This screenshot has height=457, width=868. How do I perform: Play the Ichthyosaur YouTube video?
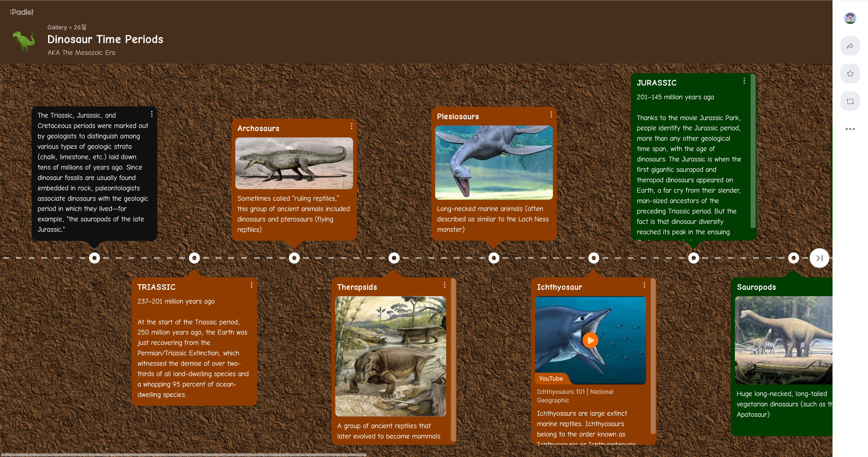pyautogui.click(x=590, y=340)
